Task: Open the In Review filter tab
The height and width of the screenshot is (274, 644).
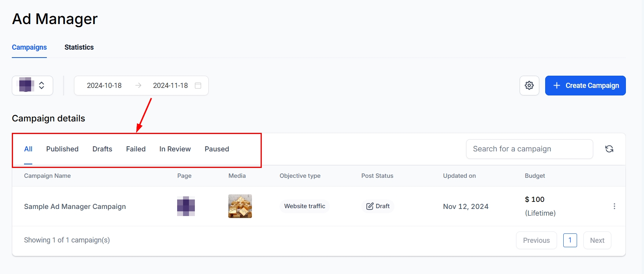Action: pos(175,149)
